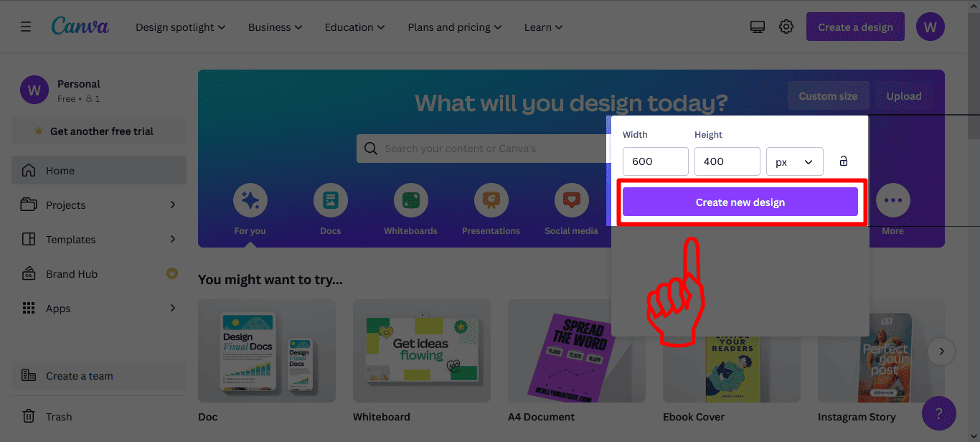
Task: Expand the Learn menu
Action: [543, 27]
